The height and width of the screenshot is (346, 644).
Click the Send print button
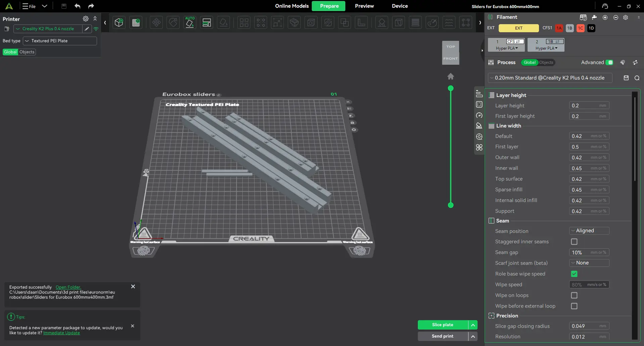tap(443, 336)
